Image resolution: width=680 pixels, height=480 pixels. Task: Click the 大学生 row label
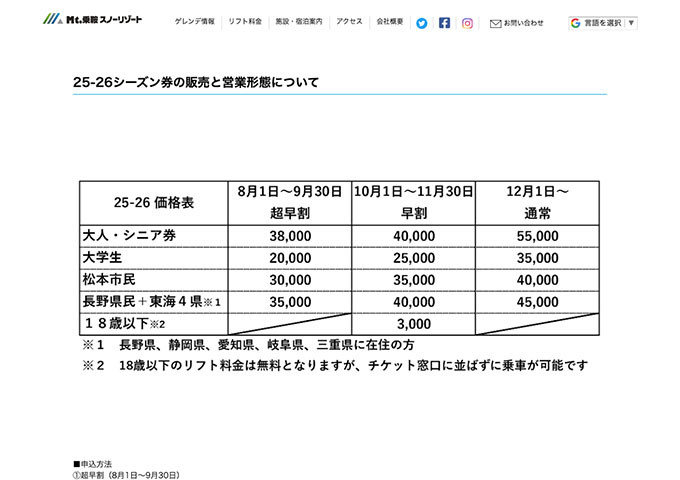(x=102, y=258)
